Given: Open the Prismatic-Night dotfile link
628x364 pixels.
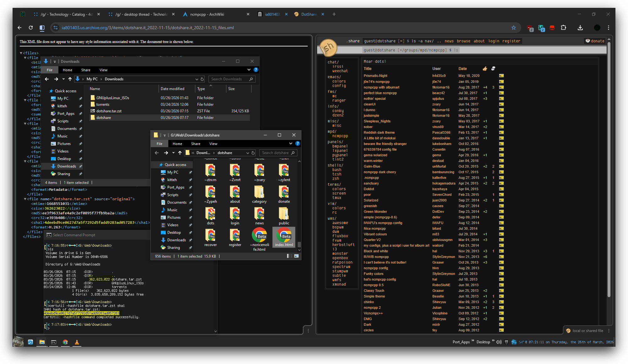Looking at the screenshot, I should coord(376,76).
